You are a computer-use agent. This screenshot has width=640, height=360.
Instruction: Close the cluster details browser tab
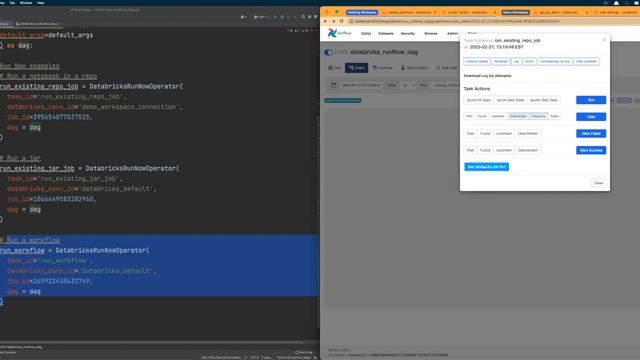[495, 13]
